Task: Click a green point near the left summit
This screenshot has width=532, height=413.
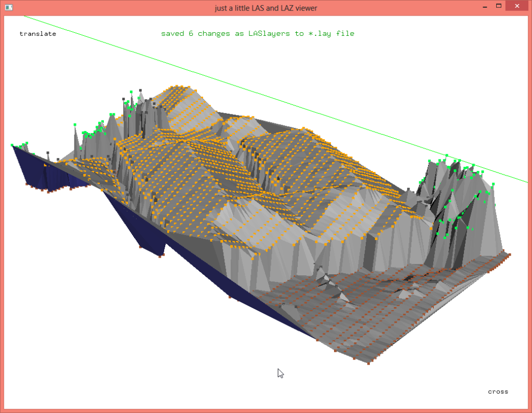Action: [x=112, y=114]
